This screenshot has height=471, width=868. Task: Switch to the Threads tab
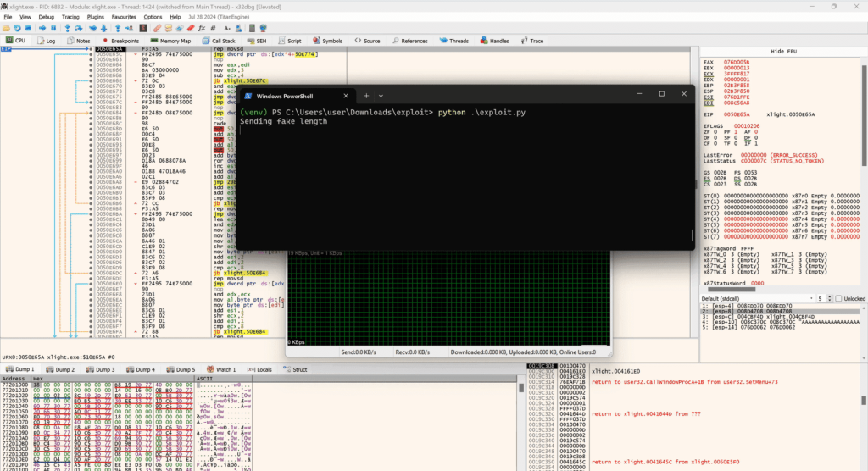[454, 41]
